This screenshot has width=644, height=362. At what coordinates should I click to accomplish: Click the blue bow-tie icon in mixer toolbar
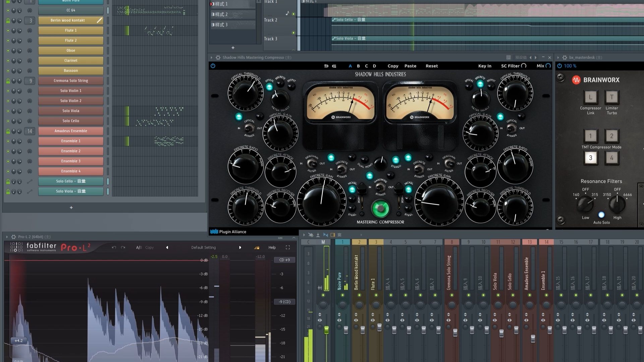[x=325, y=235]
